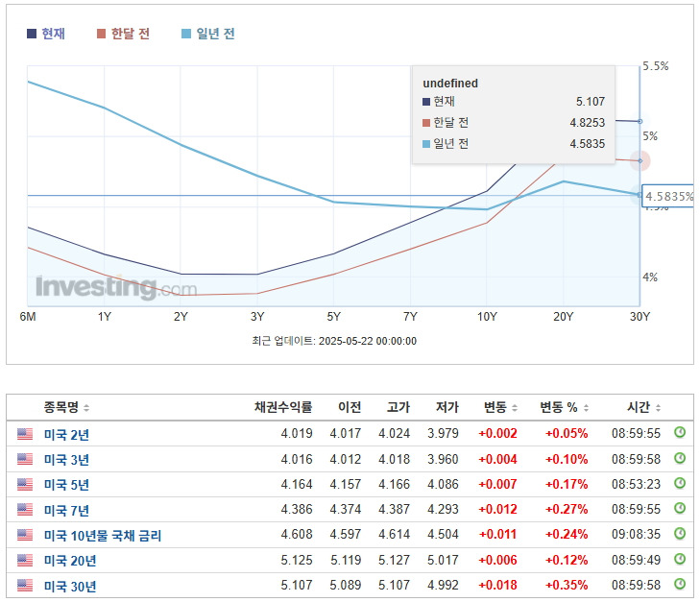
Task: Click green clock icon in 미국 10년물 row
Action: click(x=680, y=533)
